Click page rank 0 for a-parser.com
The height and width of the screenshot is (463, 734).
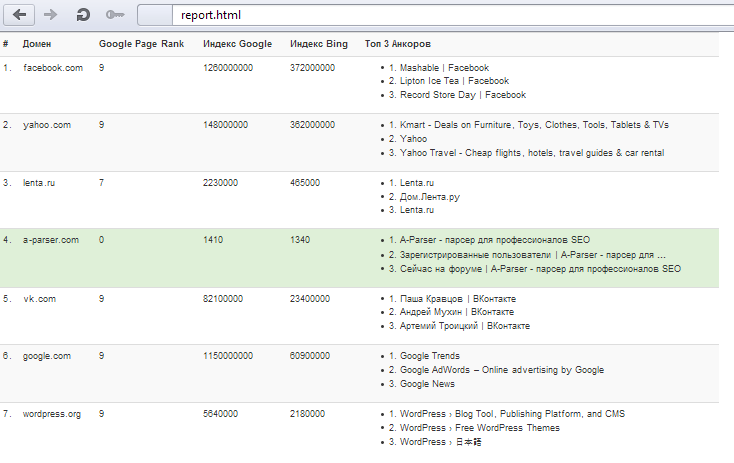(x=101, y=240)
